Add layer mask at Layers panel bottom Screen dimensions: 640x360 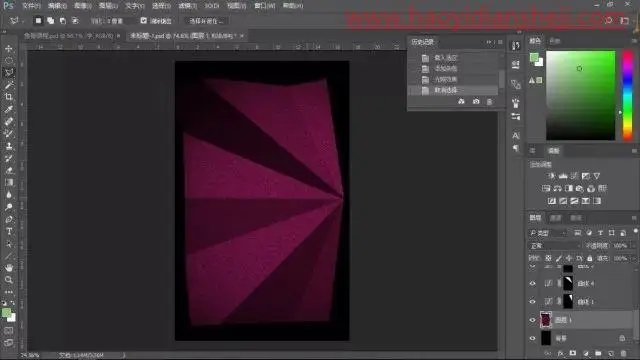click(573, 353)
